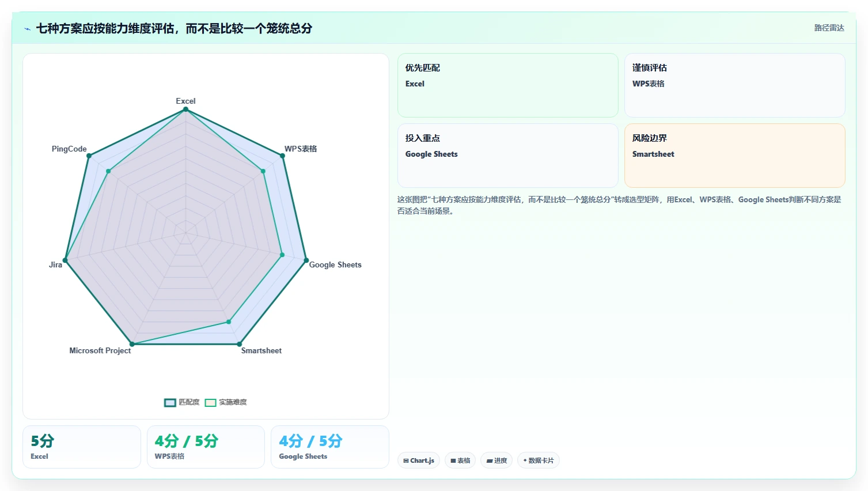Viewport: 868px width, 491px height.
Task: Click the Microsoft Project data point on radar
Action: [x=132, y=344]
